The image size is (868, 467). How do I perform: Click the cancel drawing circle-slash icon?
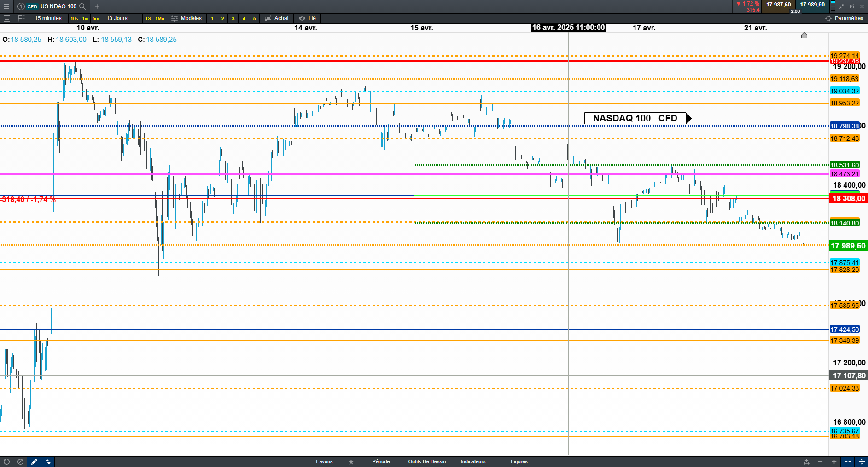[20, 461]
